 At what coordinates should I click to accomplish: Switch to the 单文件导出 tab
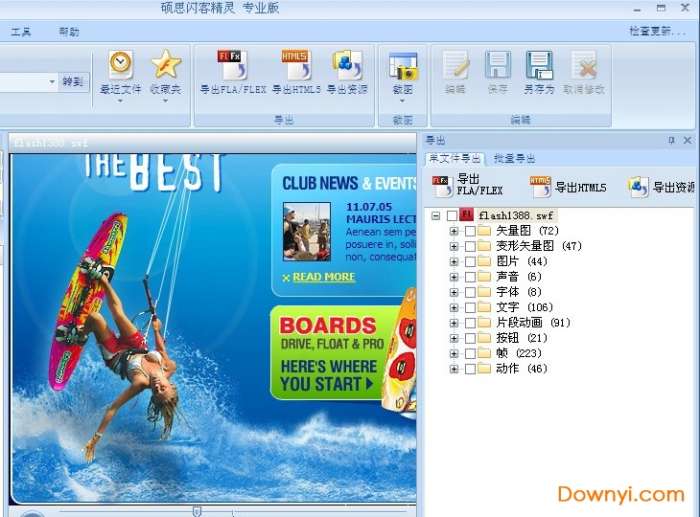455,158
